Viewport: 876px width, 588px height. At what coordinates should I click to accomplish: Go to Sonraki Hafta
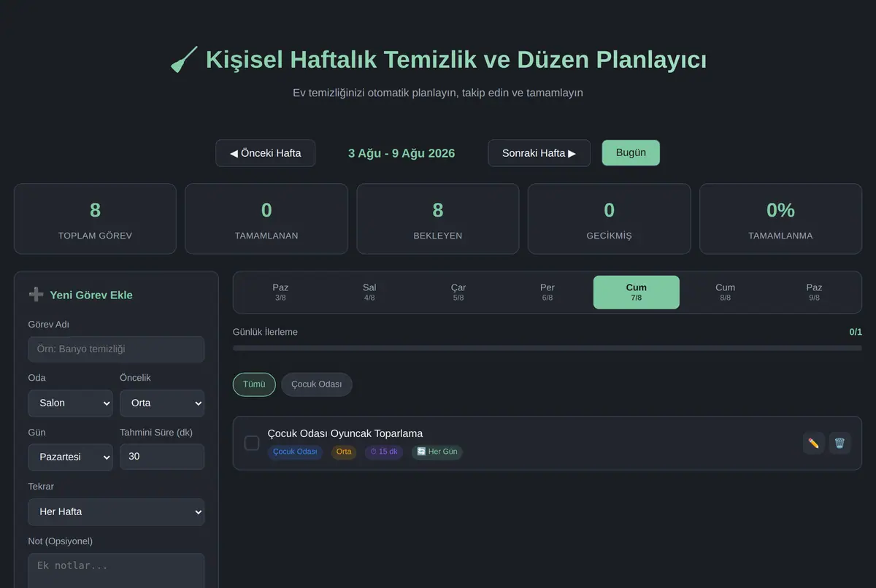(x=539, y=153)
